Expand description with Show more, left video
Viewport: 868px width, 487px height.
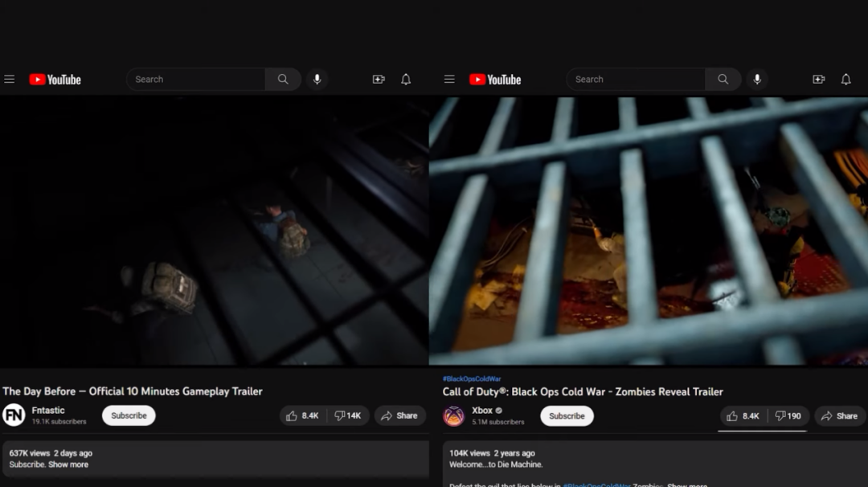point(68,464)
